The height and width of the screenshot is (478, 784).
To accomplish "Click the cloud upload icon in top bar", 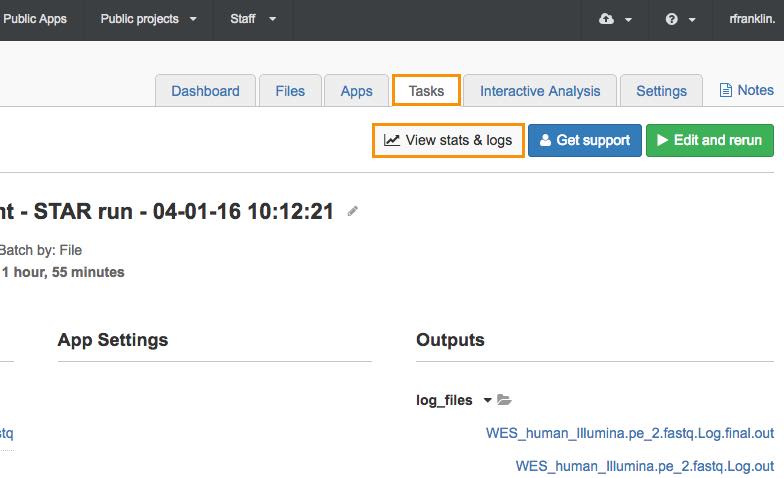I will pyautogui.click(x=606, y=19).
